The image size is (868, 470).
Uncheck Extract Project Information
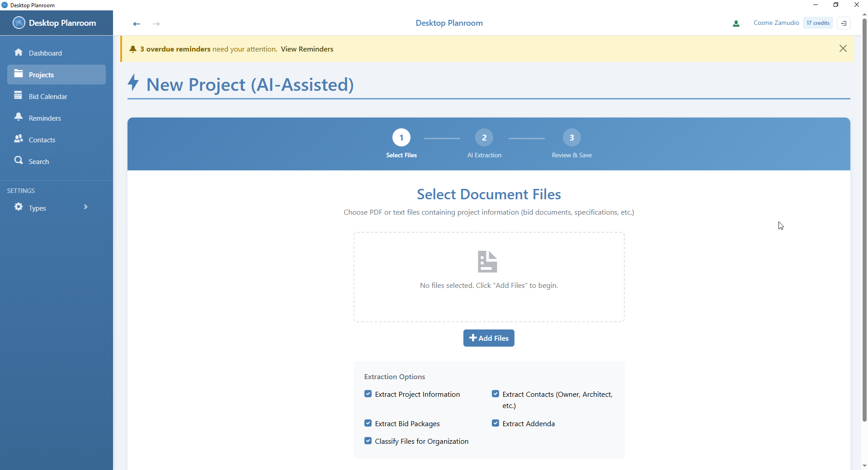point(368,394)
